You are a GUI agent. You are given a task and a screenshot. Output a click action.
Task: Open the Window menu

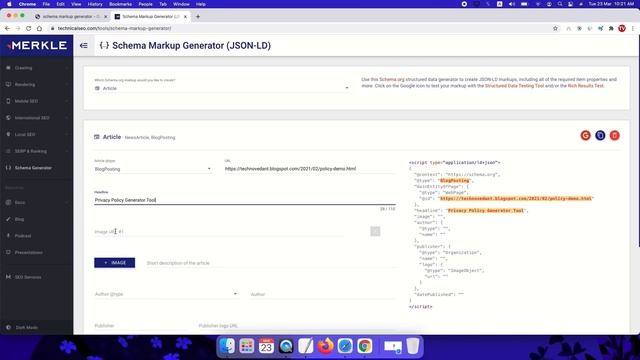[181, 4]
